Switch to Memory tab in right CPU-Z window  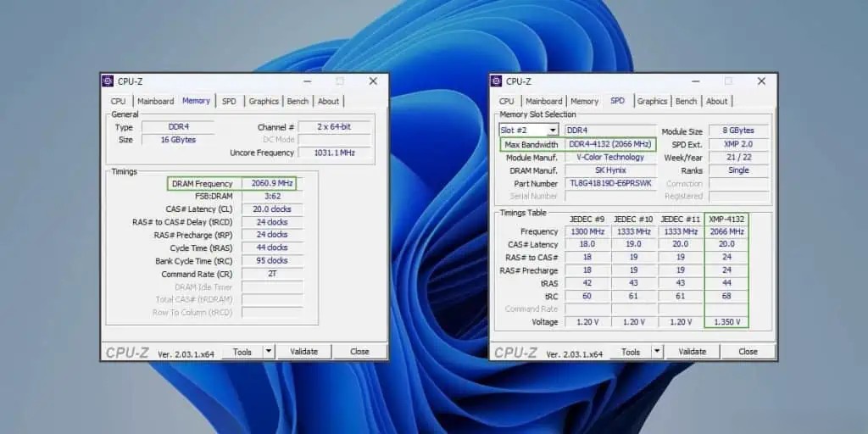pyautogui.click(x=585, y=102)
